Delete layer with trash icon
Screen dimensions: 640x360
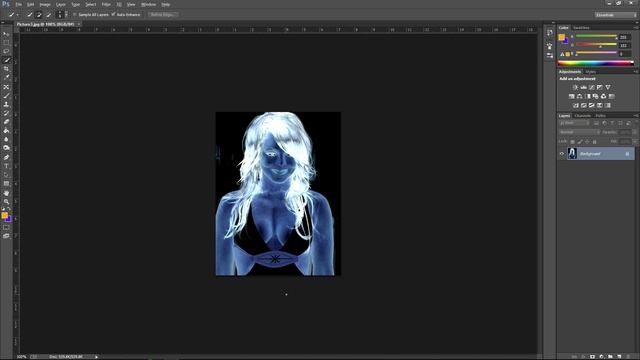tap(628, 357)
